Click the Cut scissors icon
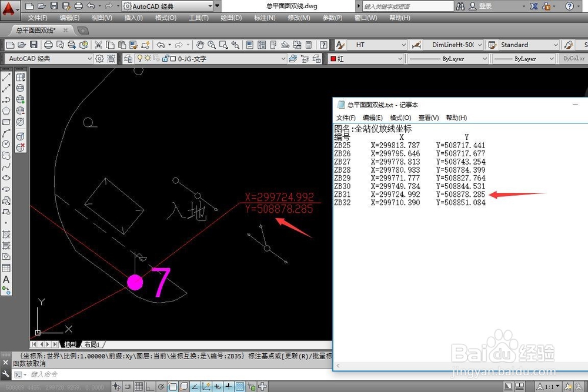588x392 pixels. coord(98,45)
